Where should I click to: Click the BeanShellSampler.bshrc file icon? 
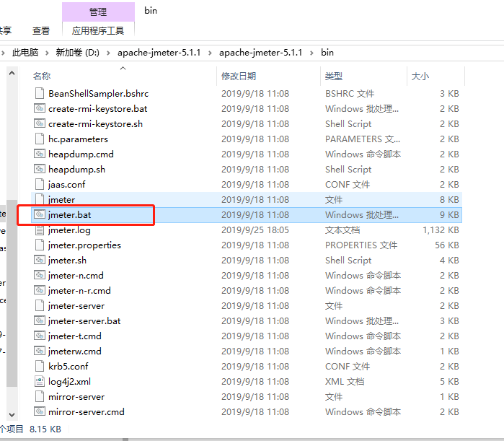40,93
